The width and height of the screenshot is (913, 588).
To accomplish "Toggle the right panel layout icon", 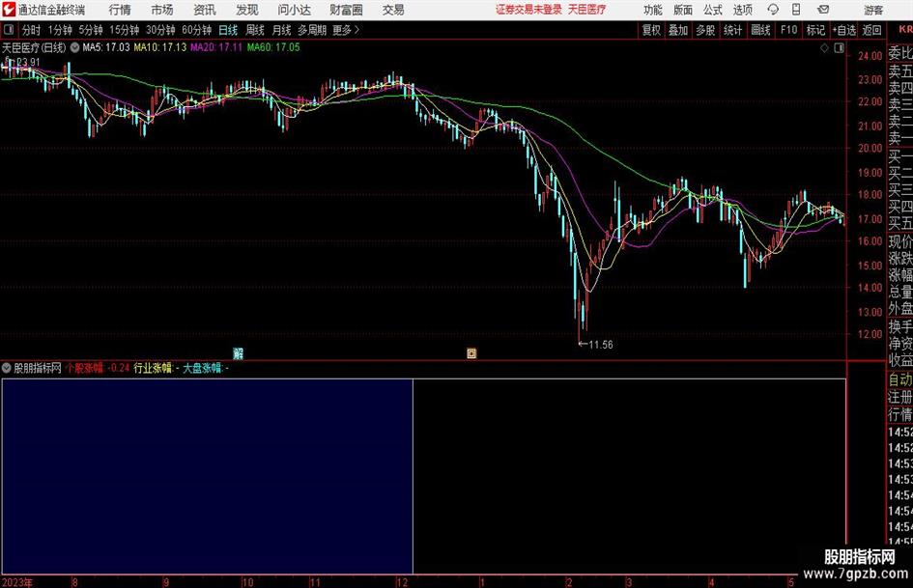I will 839,48.
